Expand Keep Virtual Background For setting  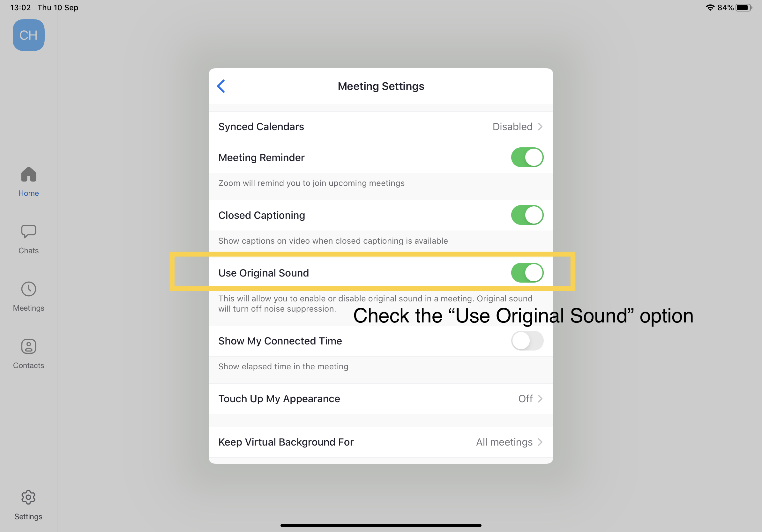click(380, 442)
